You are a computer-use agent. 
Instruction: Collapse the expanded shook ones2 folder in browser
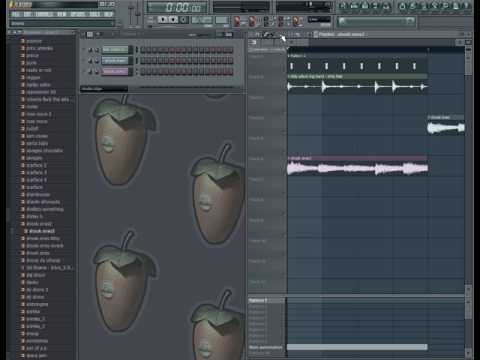point(39,224)
